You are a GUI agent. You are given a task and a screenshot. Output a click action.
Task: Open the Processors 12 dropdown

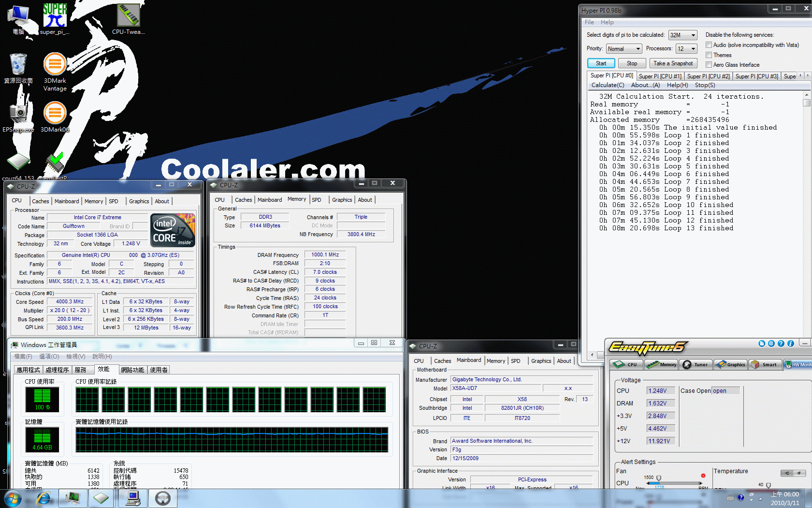(686, 49)
